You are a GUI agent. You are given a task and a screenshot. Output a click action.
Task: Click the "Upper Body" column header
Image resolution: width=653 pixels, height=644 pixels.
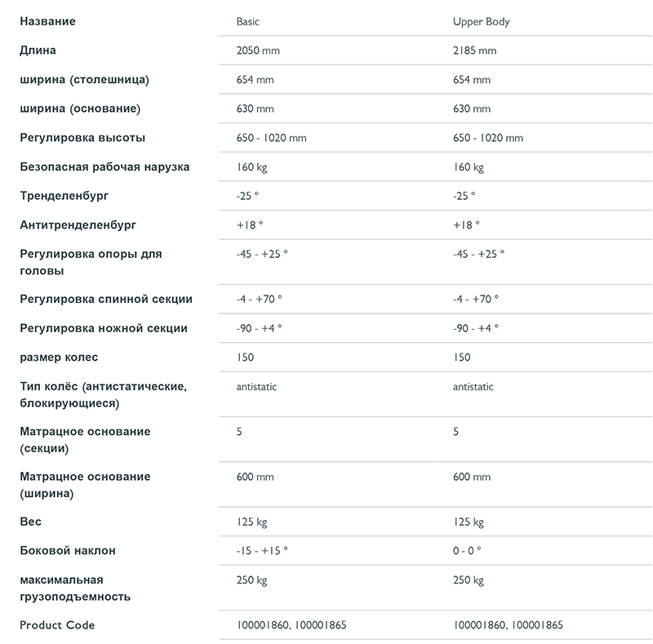481,22
